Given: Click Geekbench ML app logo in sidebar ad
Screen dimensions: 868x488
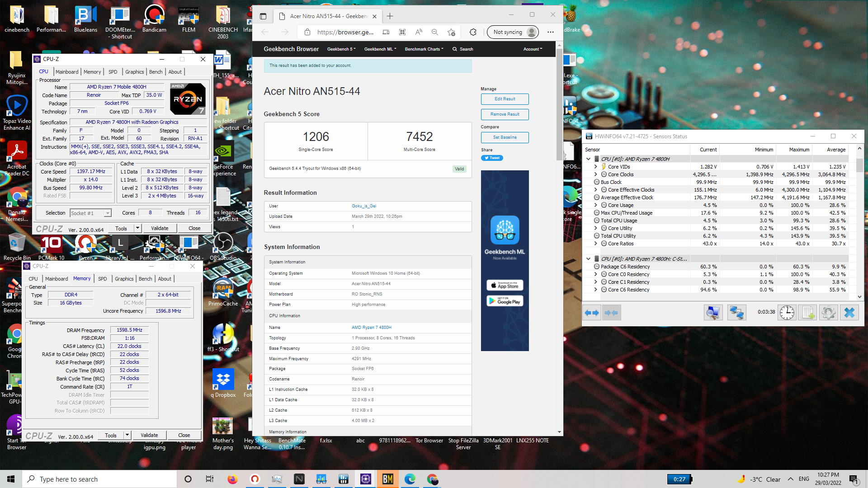Looking at the screenshot, I should [x=505, y=230].
